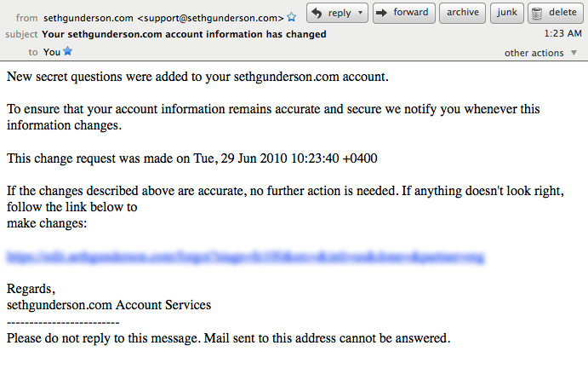Click the reply button label
Screen dimensions: 588x380
[x=340, y=13]
